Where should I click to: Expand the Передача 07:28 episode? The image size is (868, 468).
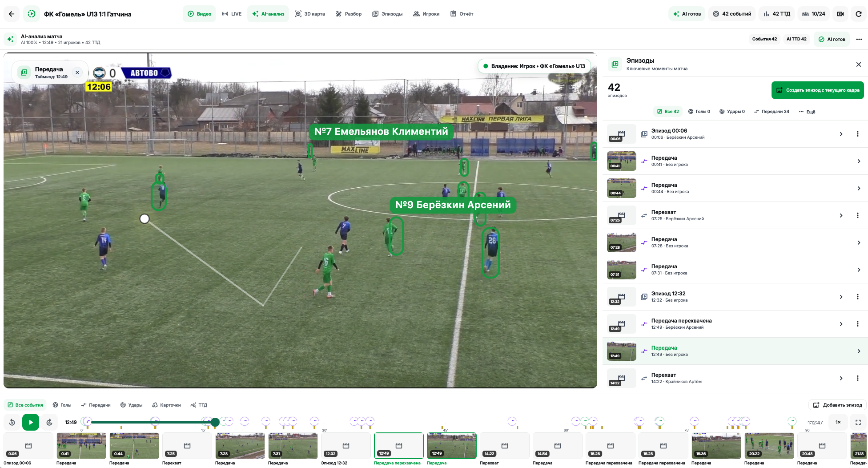point(859,242)
